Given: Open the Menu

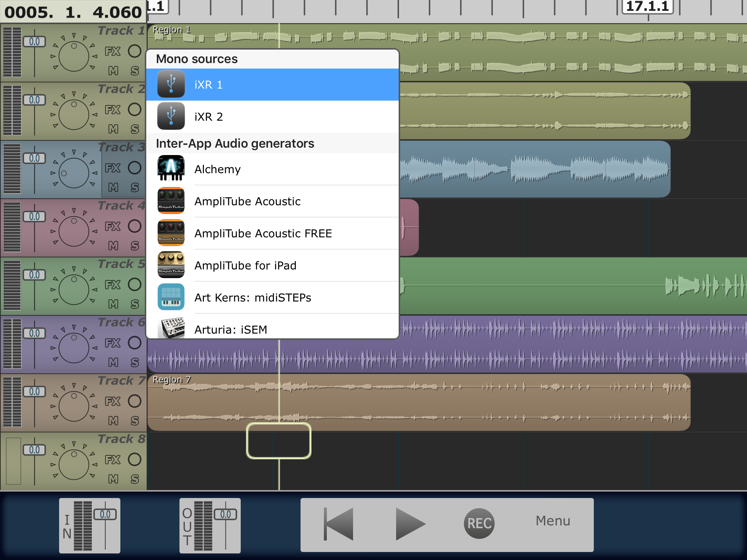Looking at the screenshot, I should (553, 521).
